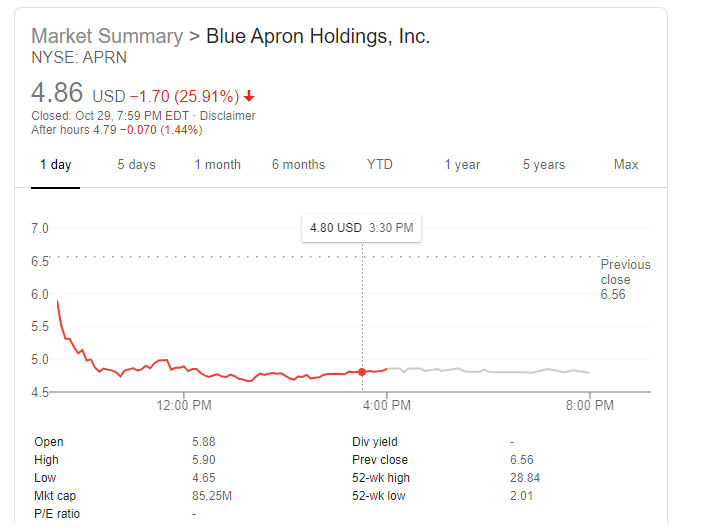Click the large 4.86 price figure
Screen dimensions: 704x532
pyautogui.click(x=58, y=94)
